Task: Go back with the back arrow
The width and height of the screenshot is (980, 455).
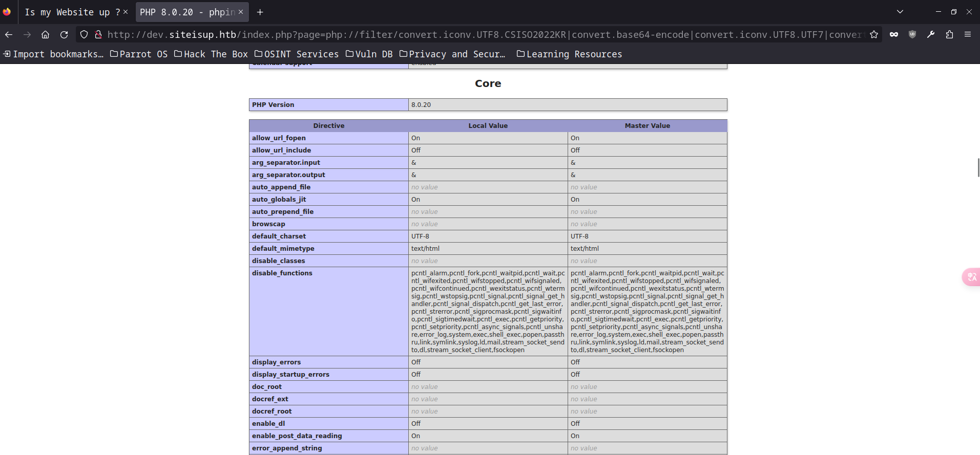Action: tap(9, 34)
